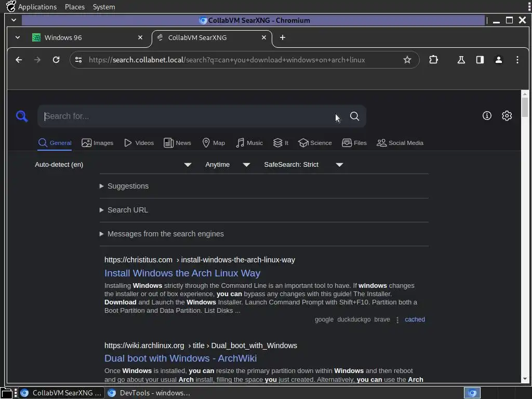Click the scrollbar down arrow

[525, 379]
